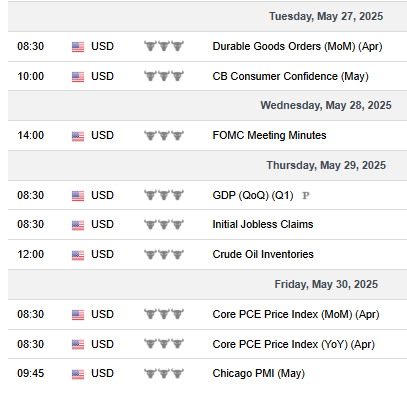Open the Crude Oil Inventories event
Image resolution: width=407 pixels, height=395 pixels.
coord(263,254)
